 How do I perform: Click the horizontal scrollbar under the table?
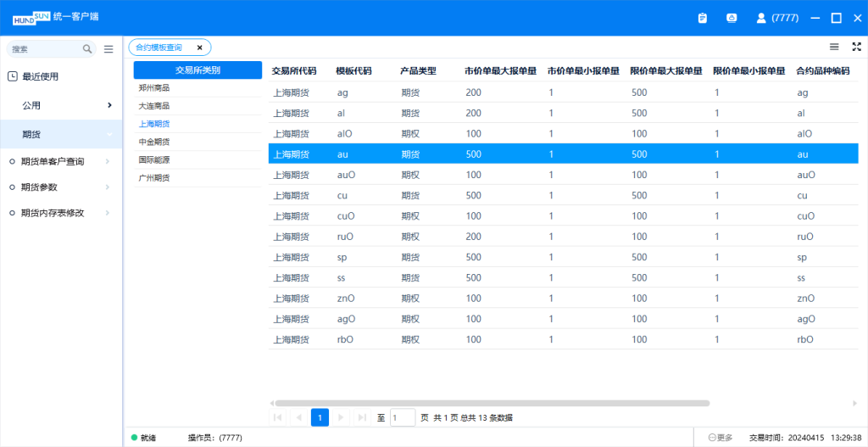492,403
